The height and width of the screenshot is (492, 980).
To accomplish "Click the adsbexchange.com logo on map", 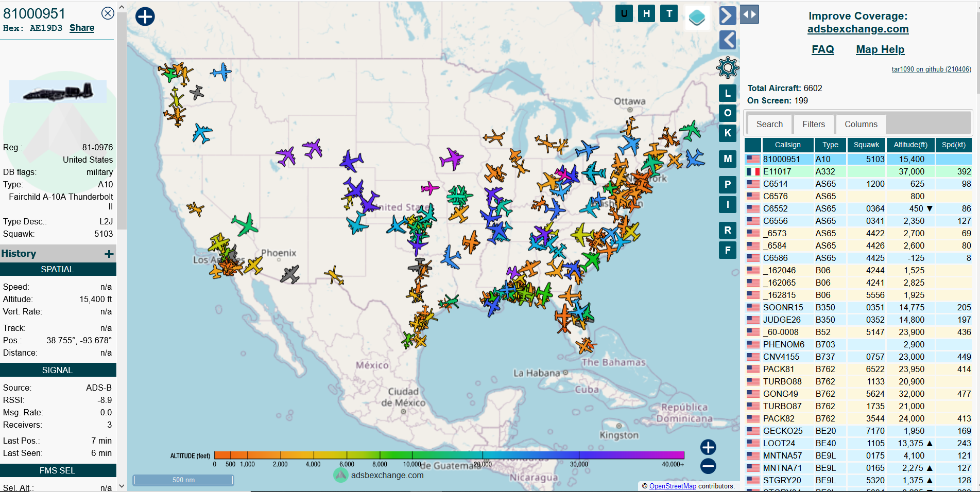I will coord(341,475).
